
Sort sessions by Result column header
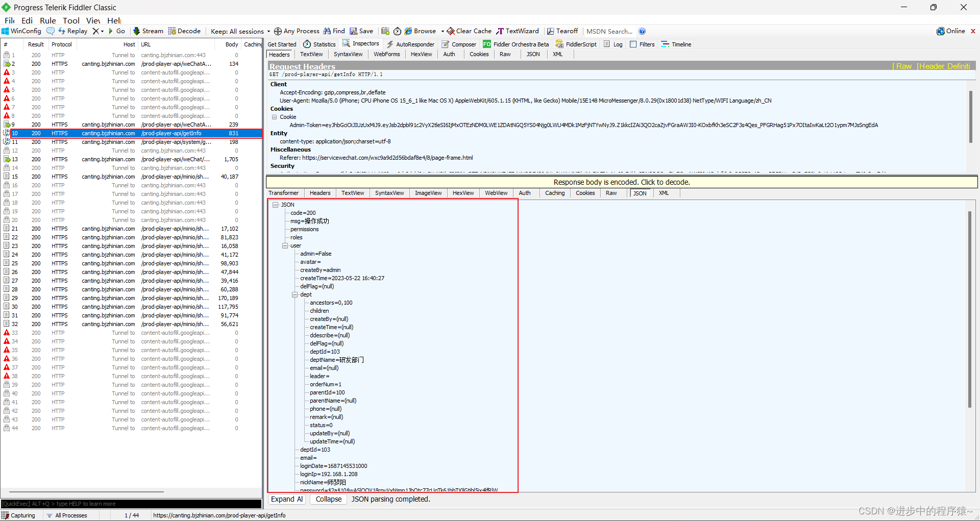[x=36, y=44]
